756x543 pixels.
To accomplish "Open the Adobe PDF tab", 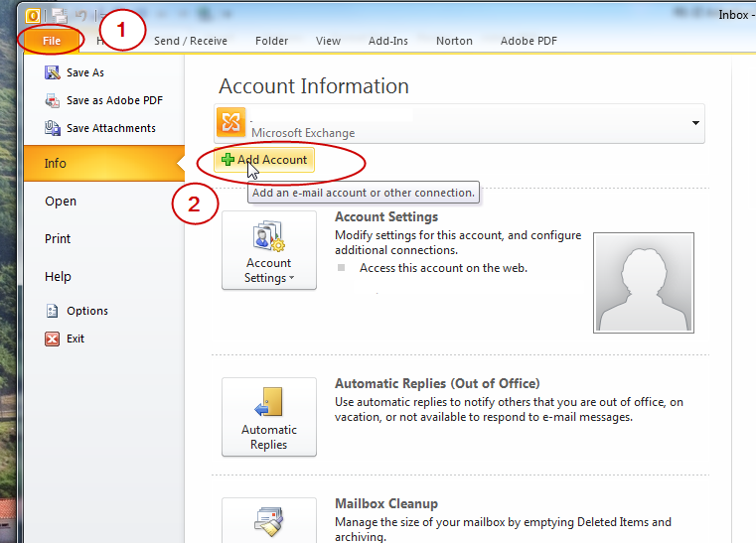I will tap(529, 41).
